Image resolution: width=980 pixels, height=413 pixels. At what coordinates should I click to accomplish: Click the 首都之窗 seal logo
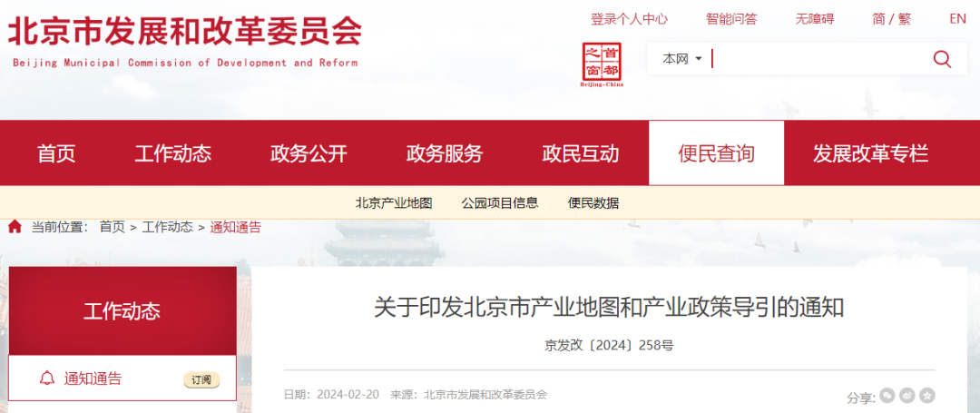[602, 64]
